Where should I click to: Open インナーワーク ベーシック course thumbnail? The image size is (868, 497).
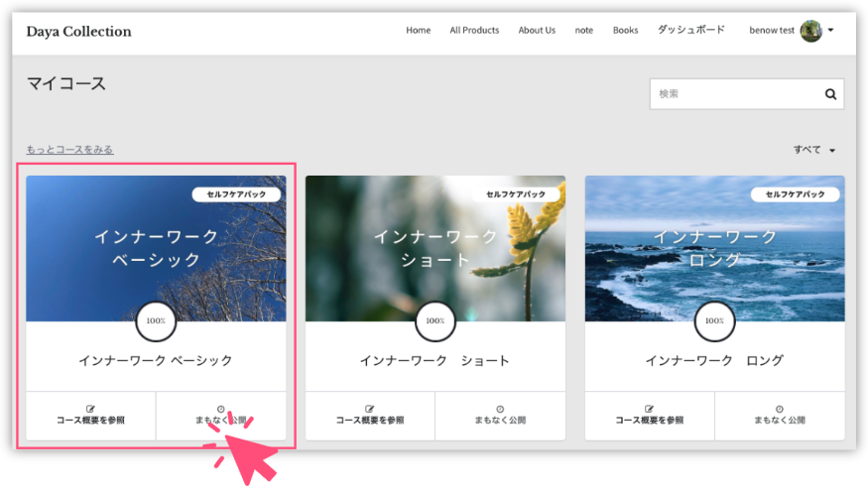(156, 248)
